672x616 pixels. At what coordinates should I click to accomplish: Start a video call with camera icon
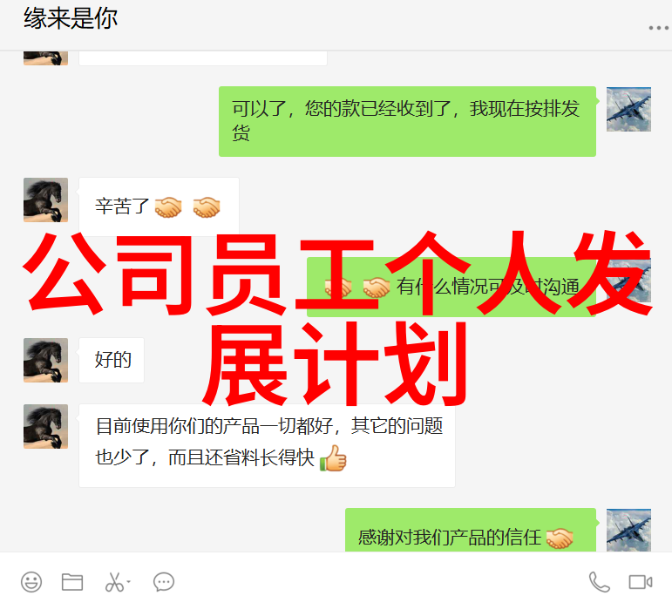click(x=641, y=582)
